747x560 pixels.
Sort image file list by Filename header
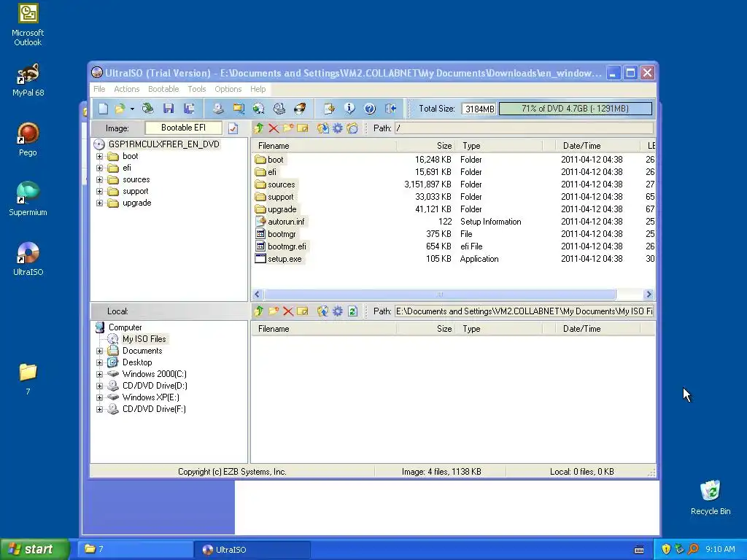pos(325,146)
